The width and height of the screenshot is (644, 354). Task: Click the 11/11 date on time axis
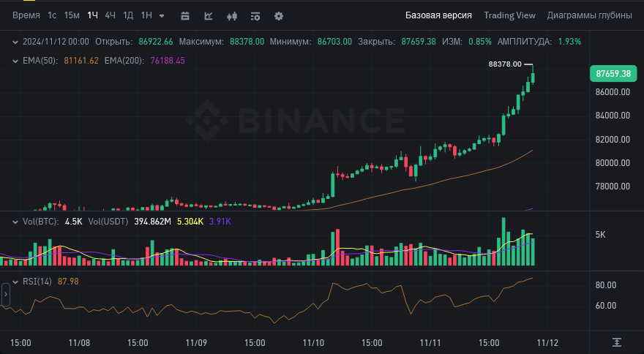[x=430, y=343]
